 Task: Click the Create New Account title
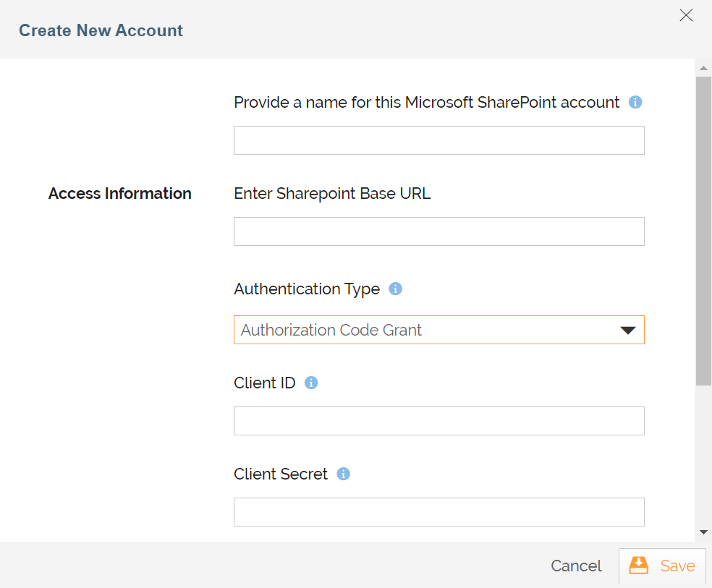(101, 30)
